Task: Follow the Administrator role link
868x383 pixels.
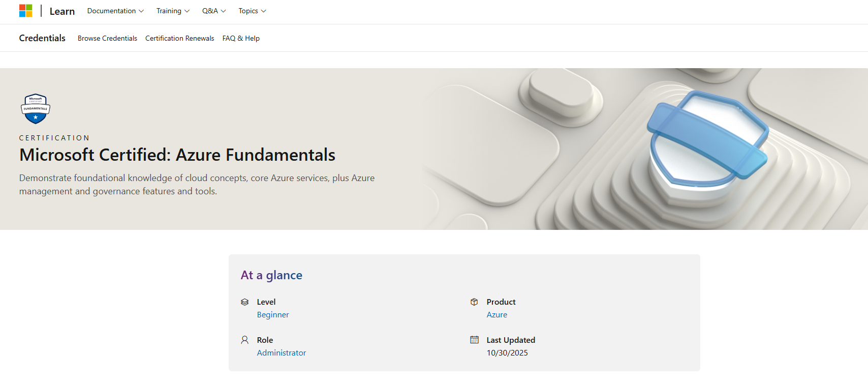Action: pos(282,353)
